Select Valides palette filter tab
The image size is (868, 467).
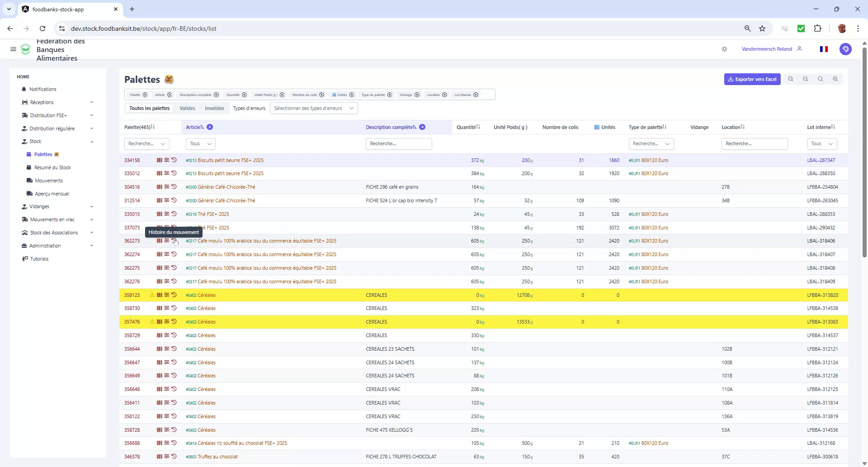tap(187, 108)
